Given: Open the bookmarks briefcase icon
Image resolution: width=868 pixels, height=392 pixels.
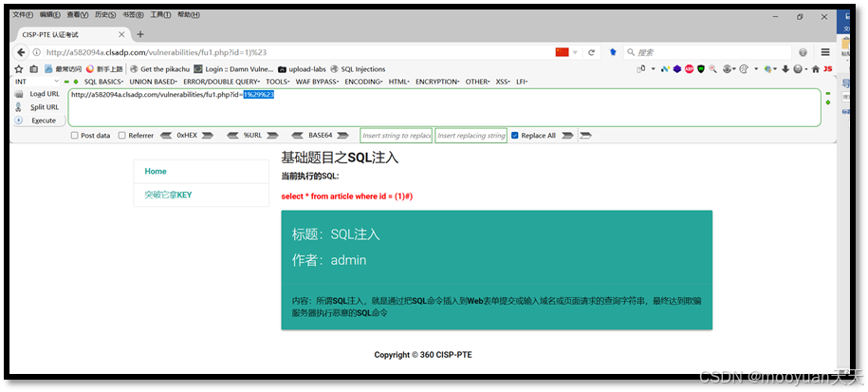Looking at the screenshot, I should (x=34, y=69).
